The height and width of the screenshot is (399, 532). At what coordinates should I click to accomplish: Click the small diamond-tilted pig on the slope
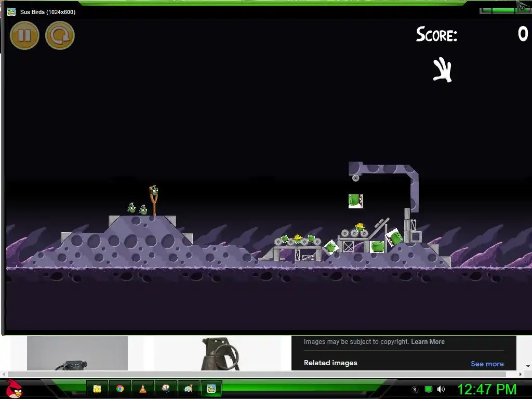pyautogui.click(x=331, y=247)
